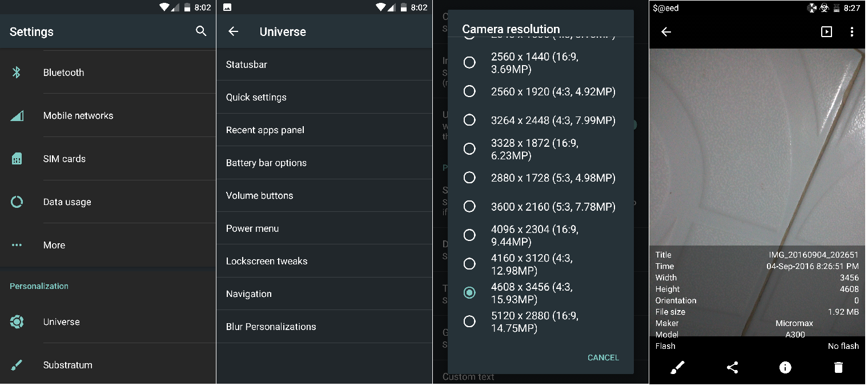Share the photo using the share icon

732,367
